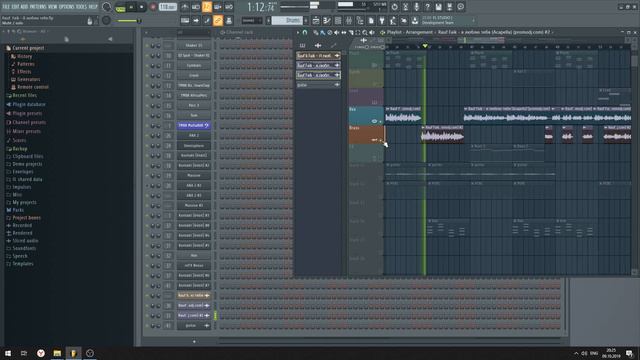Select guitar clip in playlist picker
This screenshot has height=360, width=640.
(318, 85)
